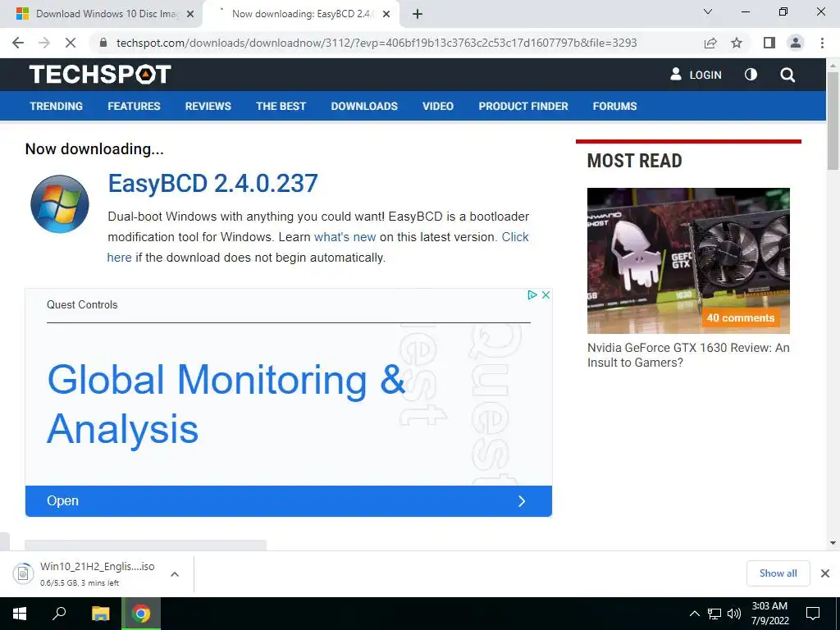Click the ad's Open button
The width and height of the screenshot is (840, 630).
pos(288,501)
